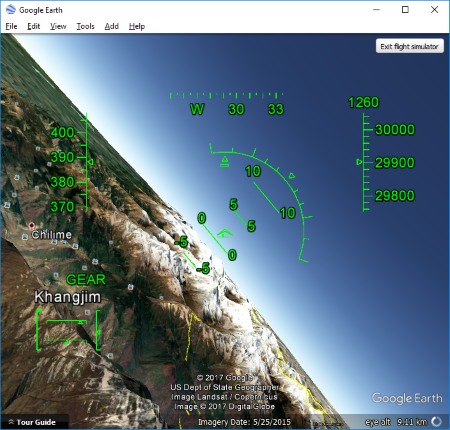450x430 pixels.
Task: Click the Chilime red placemark dot
Action: (x=31, y=226)
